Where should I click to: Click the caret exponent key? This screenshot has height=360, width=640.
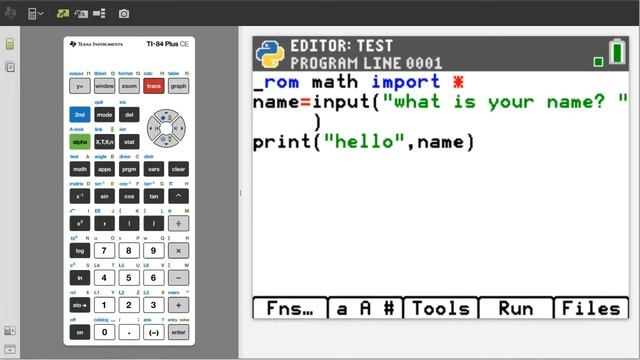pyautogui.click(x=178, y=196)
